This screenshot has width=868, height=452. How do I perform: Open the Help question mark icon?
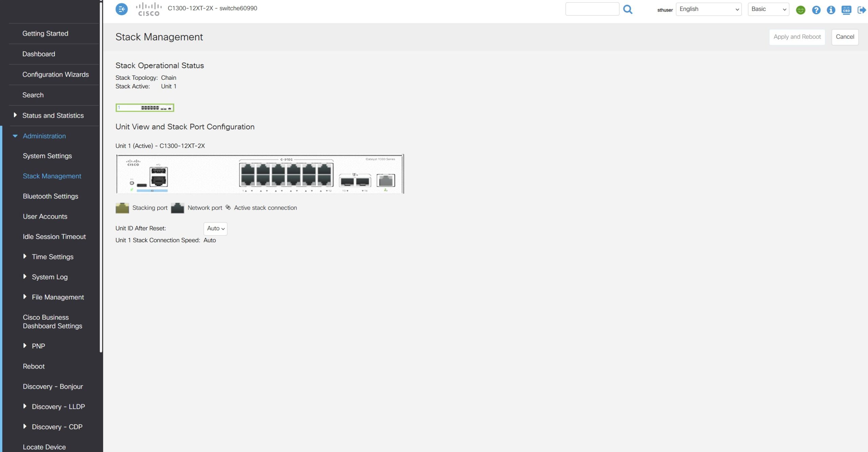point(816,10)
